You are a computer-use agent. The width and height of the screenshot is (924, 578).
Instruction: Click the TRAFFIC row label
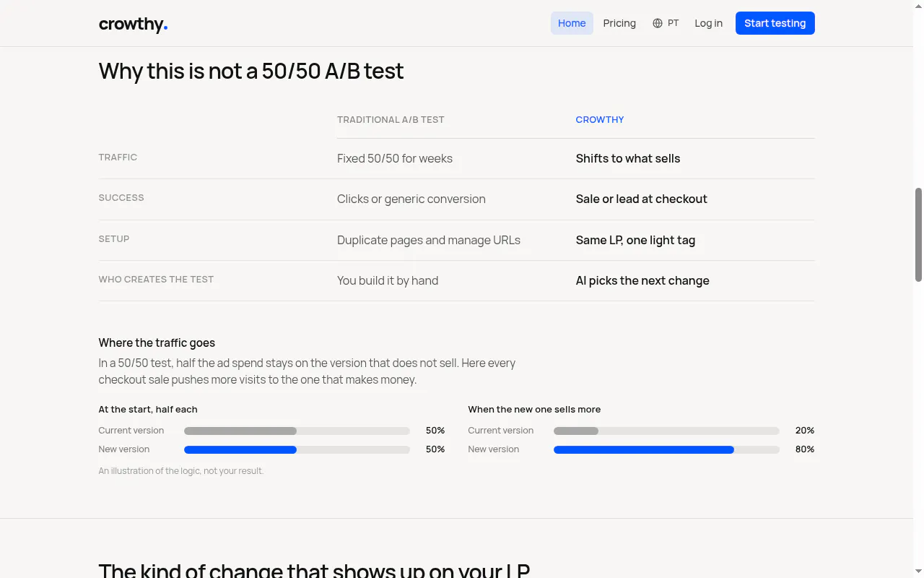point(118,158)
